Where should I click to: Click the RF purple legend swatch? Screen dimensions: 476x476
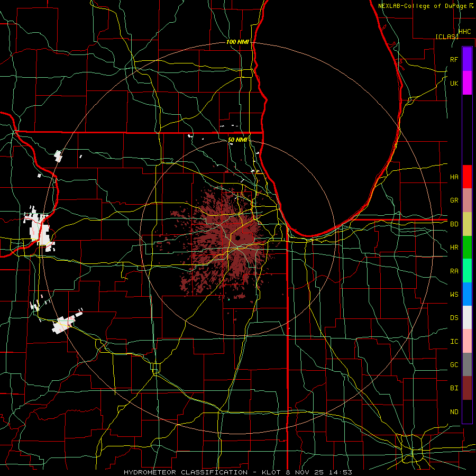point(467,59)
